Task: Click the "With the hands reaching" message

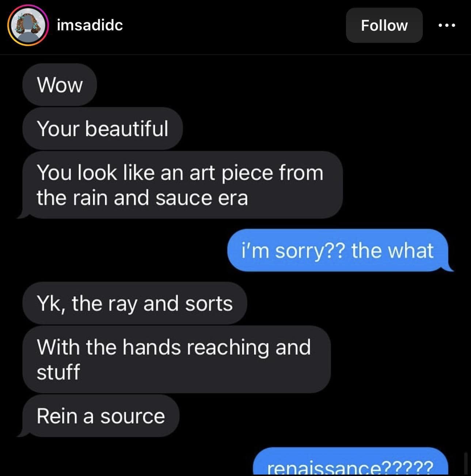Action: [176, 359]
